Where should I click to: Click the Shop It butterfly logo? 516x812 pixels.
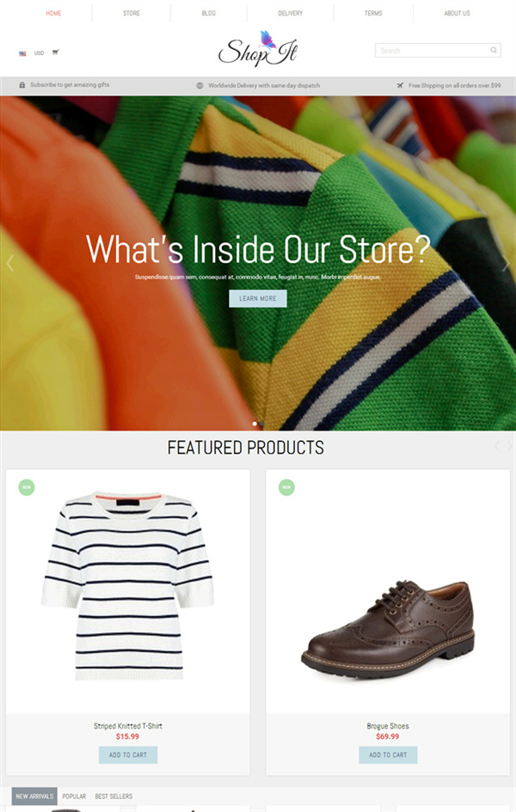(257, 49)
